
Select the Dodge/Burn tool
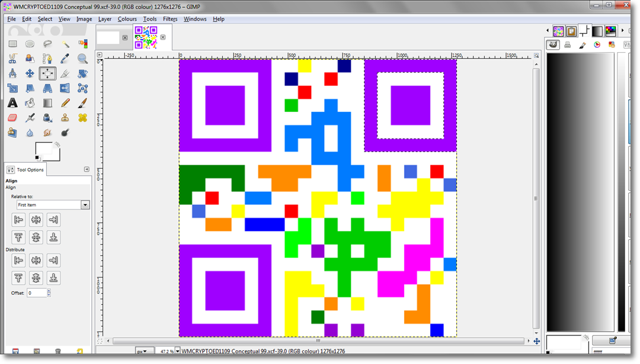[x=65, y=133]
